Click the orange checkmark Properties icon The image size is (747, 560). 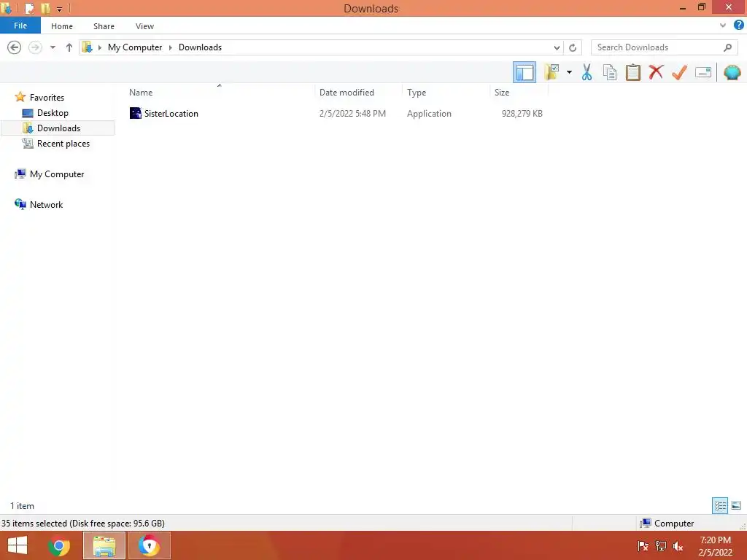point(679,72)
